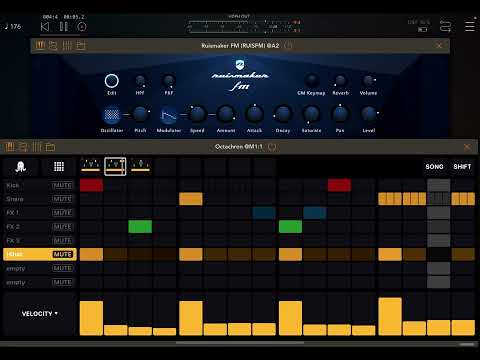Click the HPF knob

click(140, 81)
